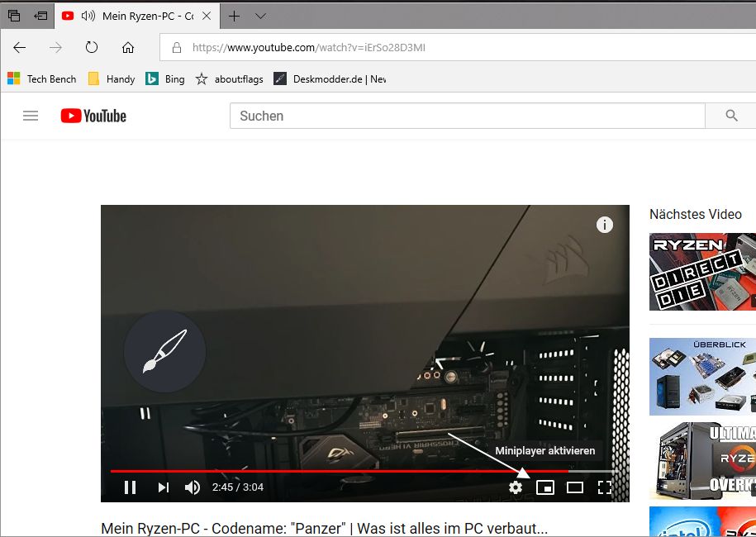Open the tabs you've set aside icon
This screenshot has width=756, height=537.
(14, 16)
